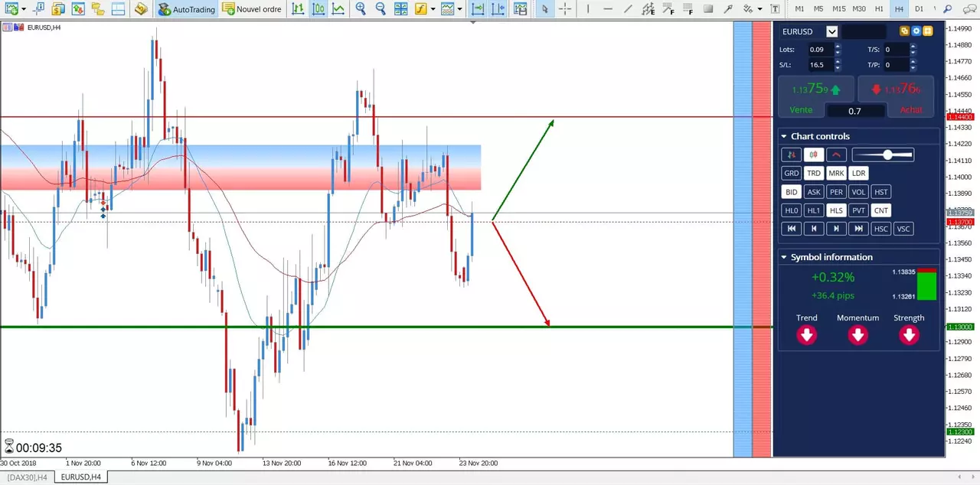The width and height of the screenshot is (980, 485).
Task: Select the text label tool
Action: (x=775, y=9)
